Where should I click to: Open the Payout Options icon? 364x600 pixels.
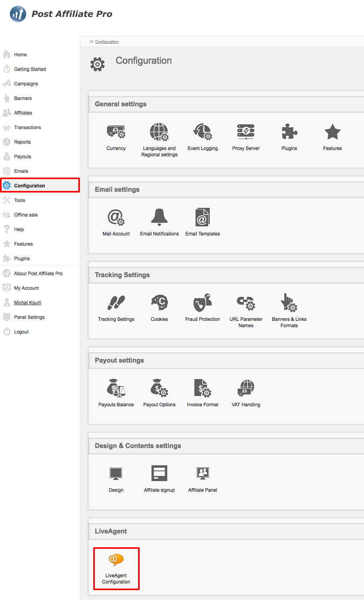[x=159, y=389]
